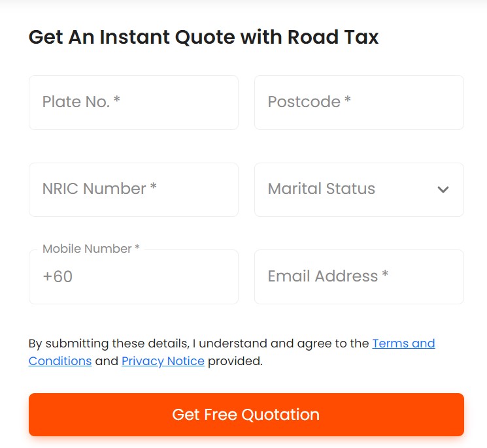The height and width of the screenshot is (448, 487).
Task: Click the asterisk beside NRIC Number
Action: pos(154,188)
